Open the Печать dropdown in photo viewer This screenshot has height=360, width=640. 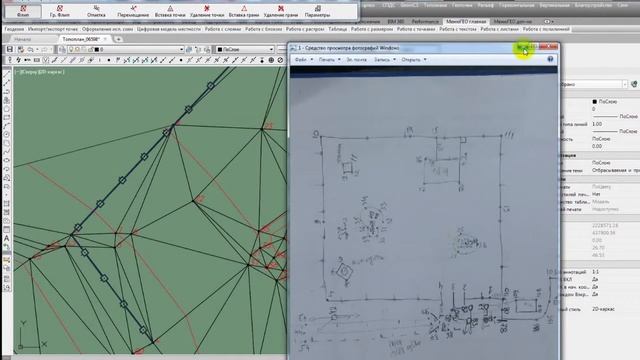[x=329, y=60]
